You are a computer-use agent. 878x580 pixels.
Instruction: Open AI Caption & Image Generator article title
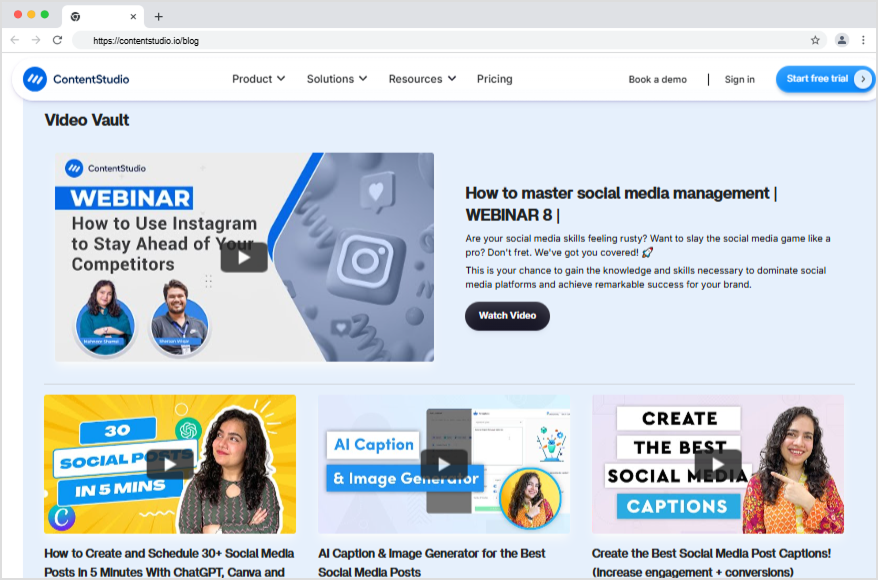(432, 563)
